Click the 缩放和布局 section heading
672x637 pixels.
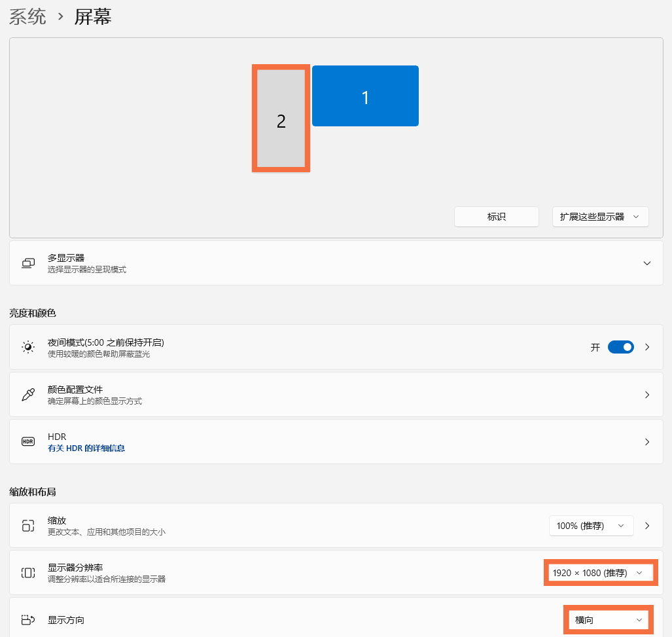(x=33, y=492)
